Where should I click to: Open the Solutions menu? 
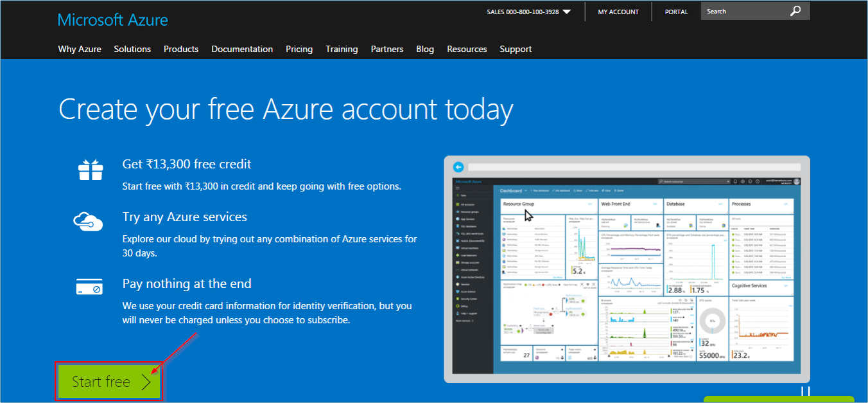[x=132, y=49]
